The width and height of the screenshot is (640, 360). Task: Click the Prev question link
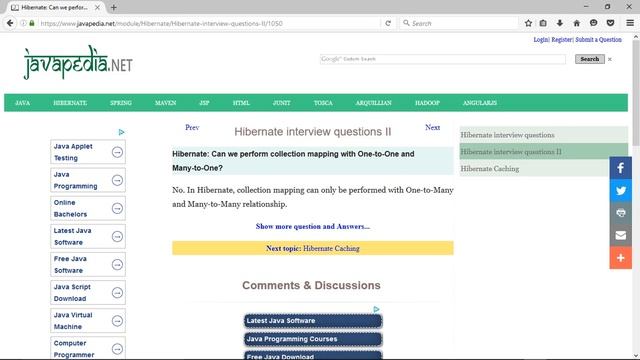tap(192, 127)
